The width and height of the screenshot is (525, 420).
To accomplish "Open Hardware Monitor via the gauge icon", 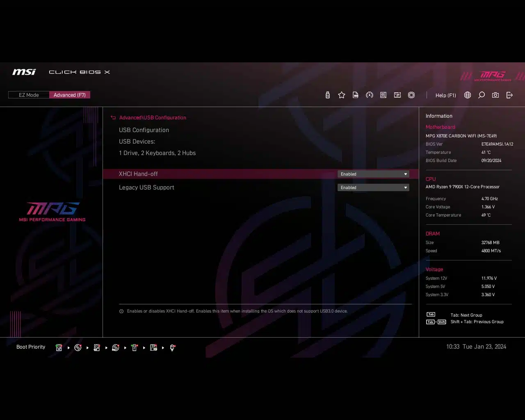I will [370, 95].
